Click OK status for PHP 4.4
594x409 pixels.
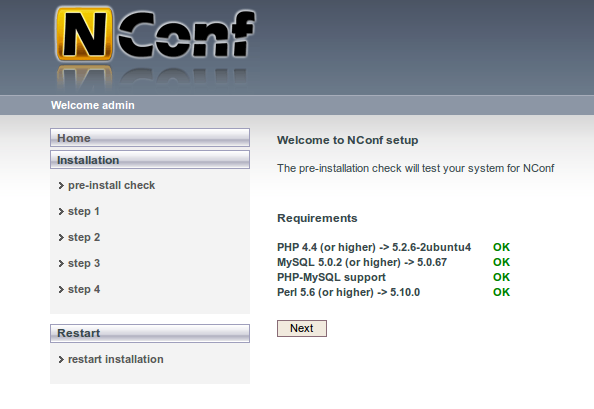pyautogui.click(x=501, y=247)
